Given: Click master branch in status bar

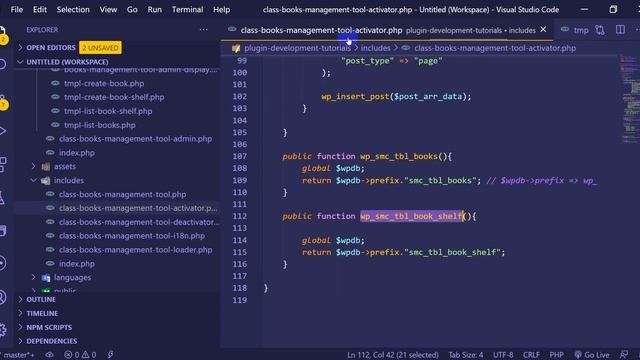Looking at the screenshot, I should [x=19, y=355].
